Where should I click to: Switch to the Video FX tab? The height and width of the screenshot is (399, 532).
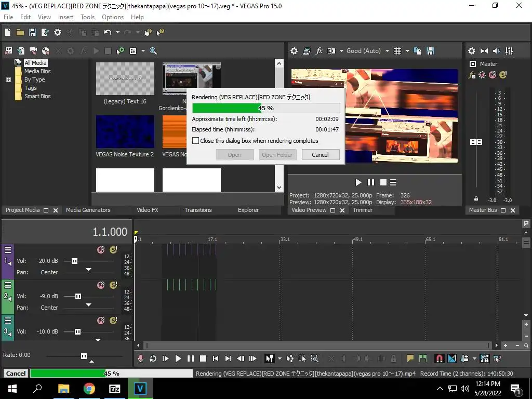click(148, 210)
